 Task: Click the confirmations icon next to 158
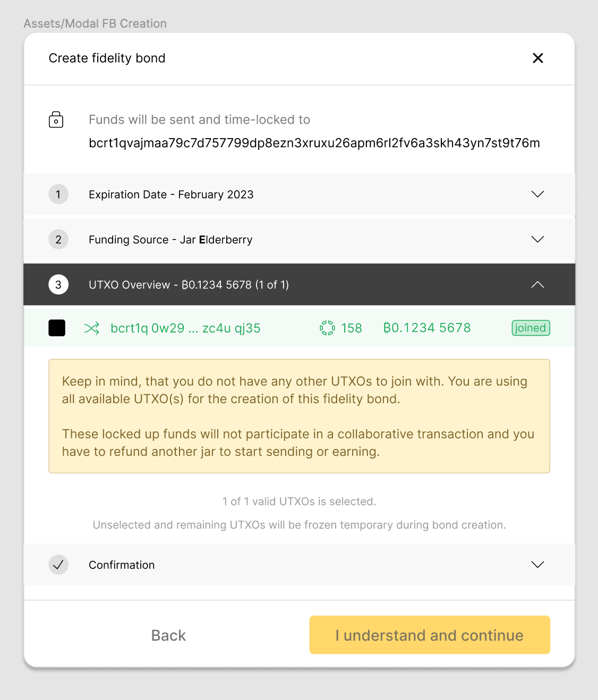328,328
